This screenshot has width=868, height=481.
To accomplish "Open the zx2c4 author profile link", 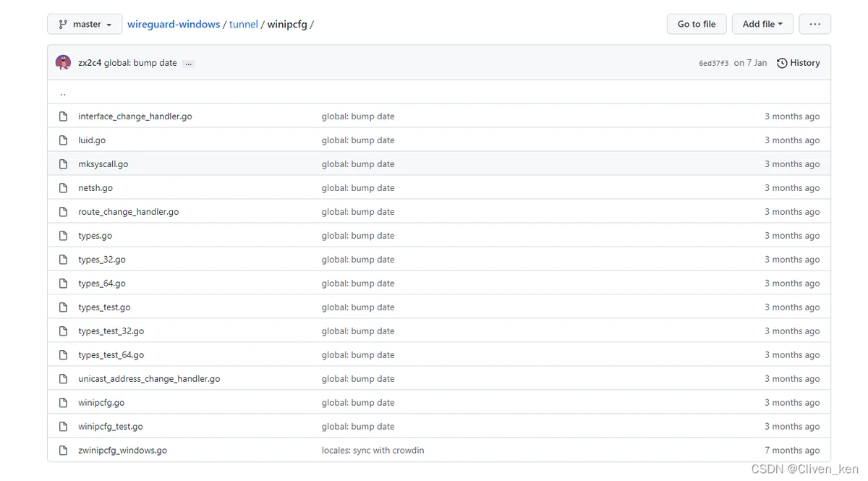I will [90, 63].
